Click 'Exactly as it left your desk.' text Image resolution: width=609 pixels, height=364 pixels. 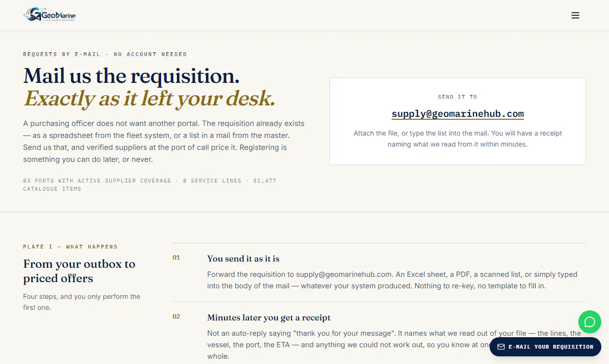pyautogui.click(x=149, y=98)
